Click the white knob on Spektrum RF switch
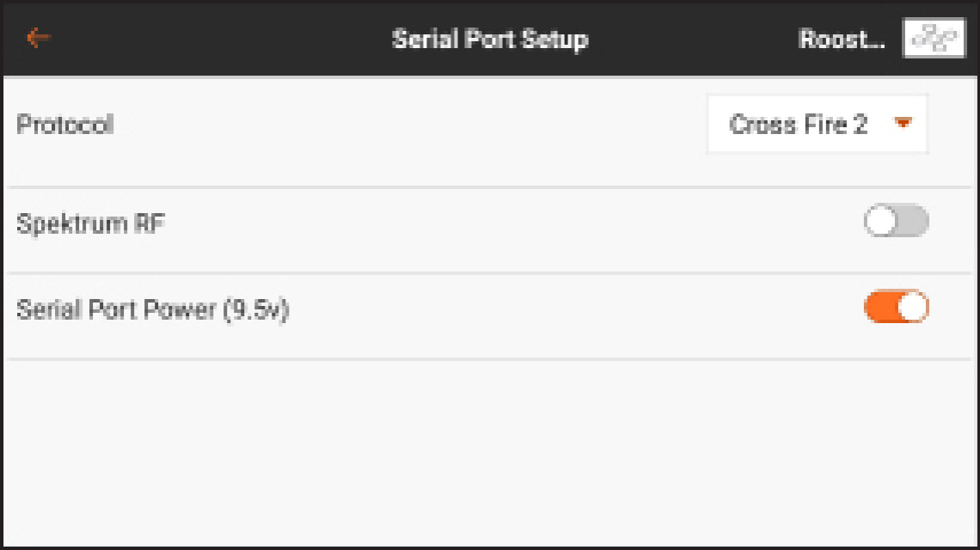This screenshot has width=980, height=550. (881, 222)
